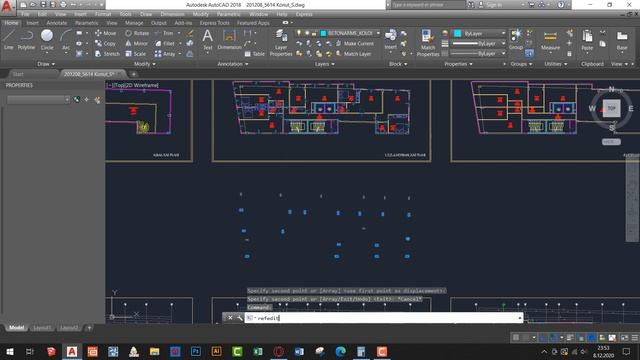The width and height of the screenshot is (640, 360).
Task: Activate the Trim command
Action: point(164,33)
